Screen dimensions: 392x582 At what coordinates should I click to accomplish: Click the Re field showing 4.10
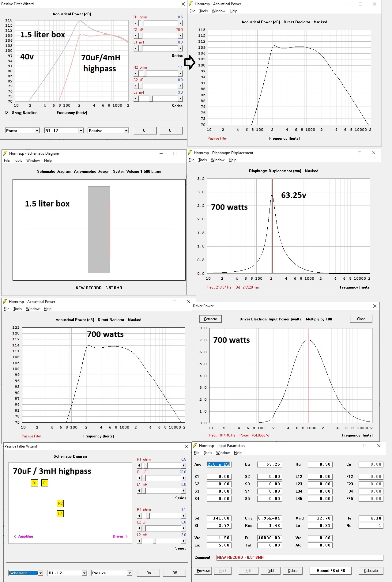point(371,518)
